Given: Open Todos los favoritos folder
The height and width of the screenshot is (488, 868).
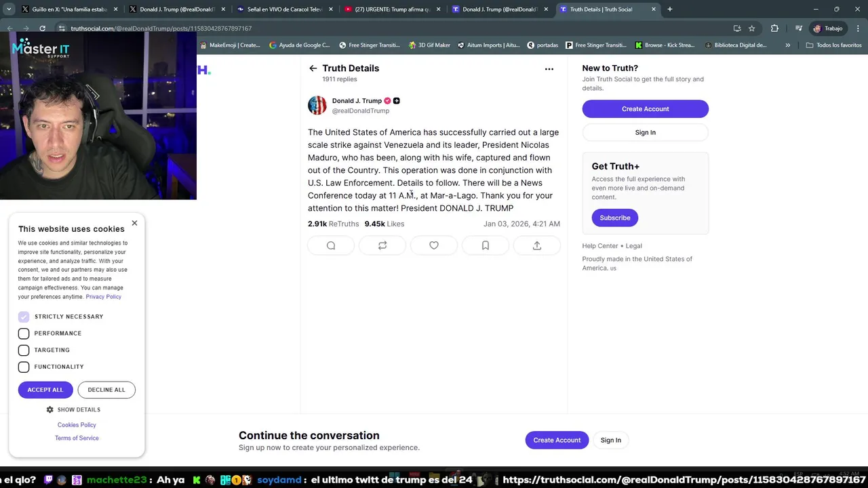Looking at the screenshot, I should (834, 45).
